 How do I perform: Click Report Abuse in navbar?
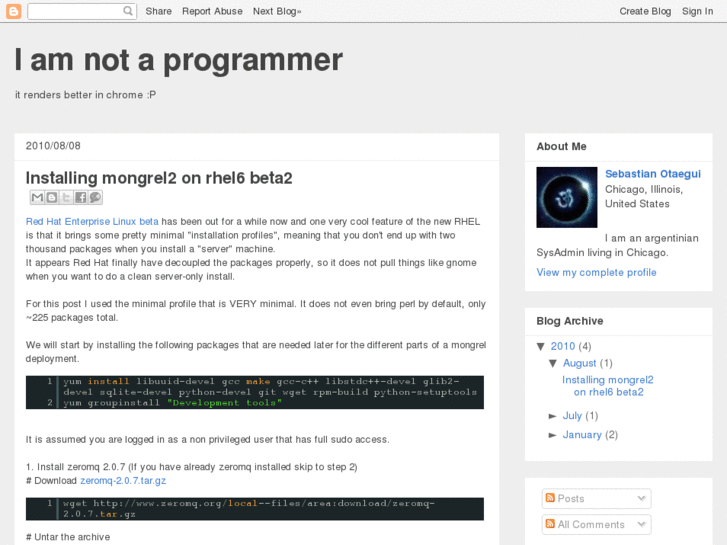tap(212, 11)
